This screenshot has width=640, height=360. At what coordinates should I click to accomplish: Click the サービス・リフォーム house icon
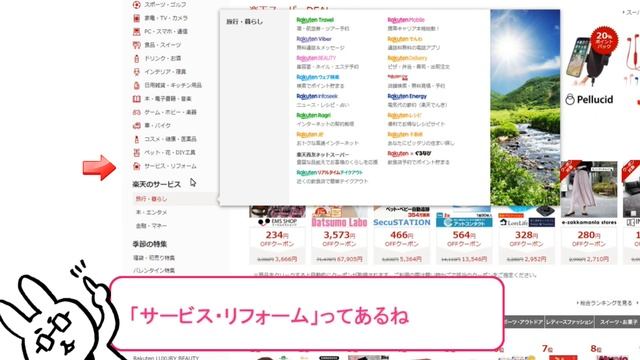coord(137,166)
